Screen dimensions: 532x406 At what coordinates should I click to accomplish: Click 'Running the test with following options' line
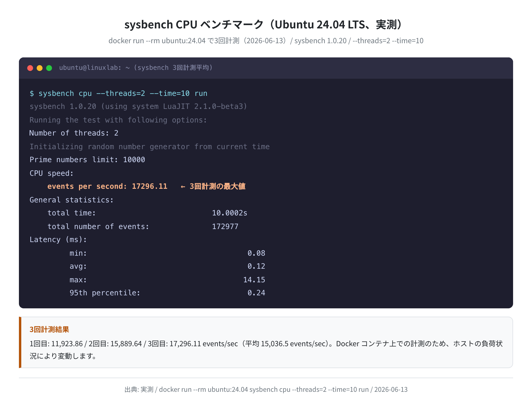pyautogui.click(x=118, y=120)
